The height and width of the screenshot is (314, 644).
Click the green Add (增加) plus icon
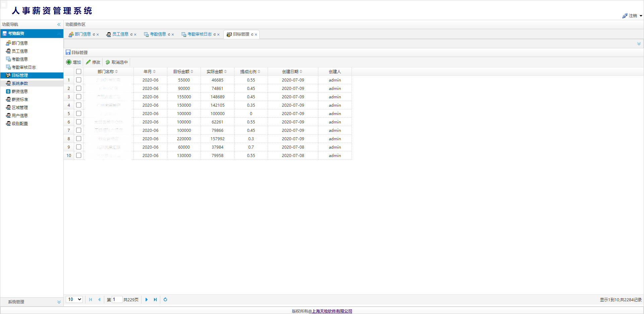tap(69, 62)
